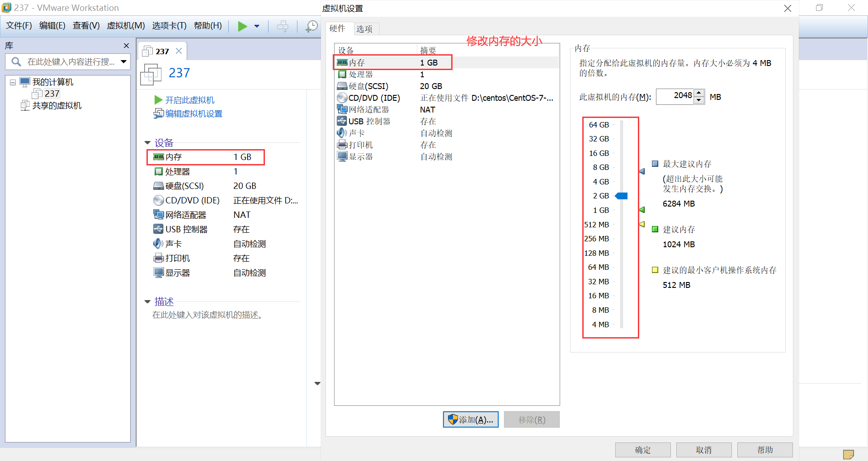Click the blue max recommended memory marker
The width and height of the screenshot is (868, 461).
click(642, 171)
